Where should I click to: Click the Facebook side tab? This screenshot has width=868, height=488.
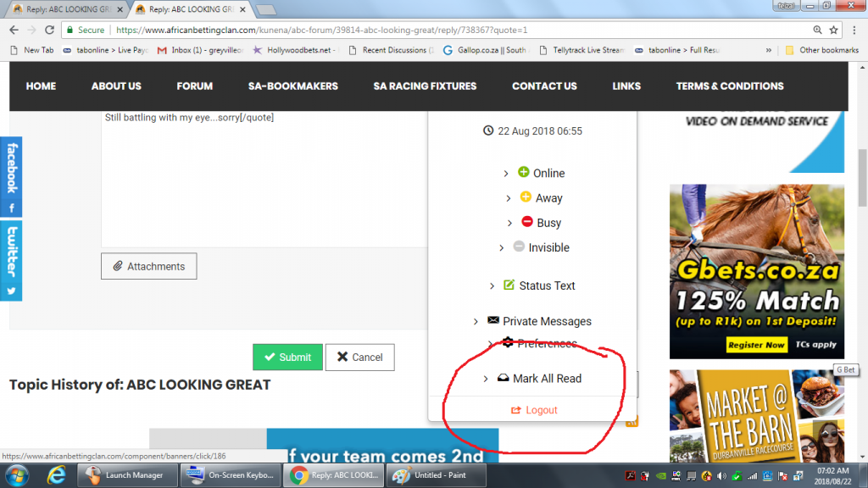(11, 176)
